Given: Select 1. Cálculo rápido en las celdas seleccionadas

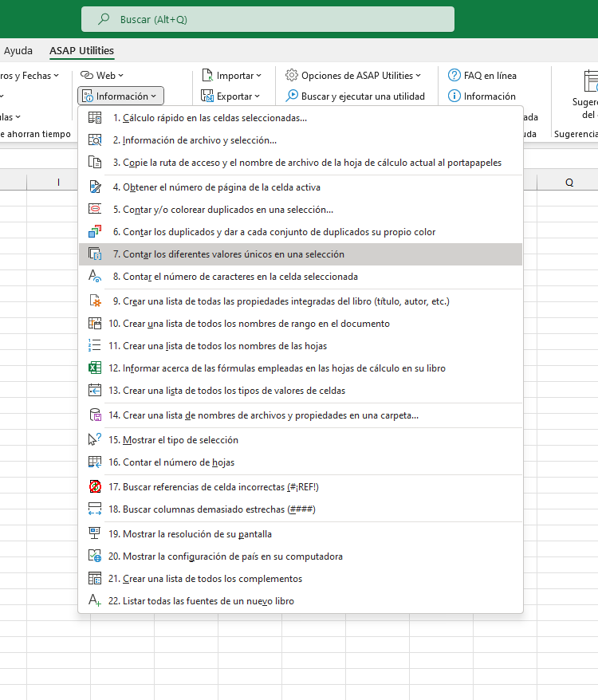Looking at the screenshot, I should [x=300, y=118].
